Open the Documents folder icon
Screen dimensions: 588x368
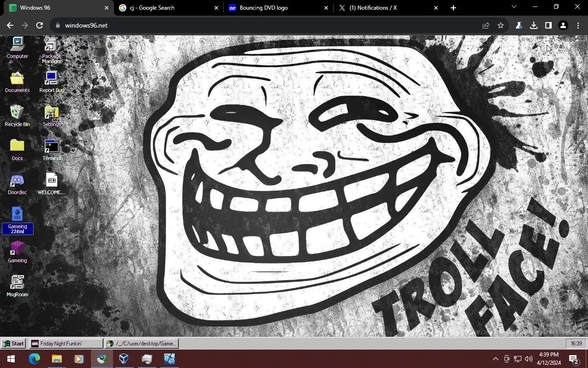[x=17, y=82]
